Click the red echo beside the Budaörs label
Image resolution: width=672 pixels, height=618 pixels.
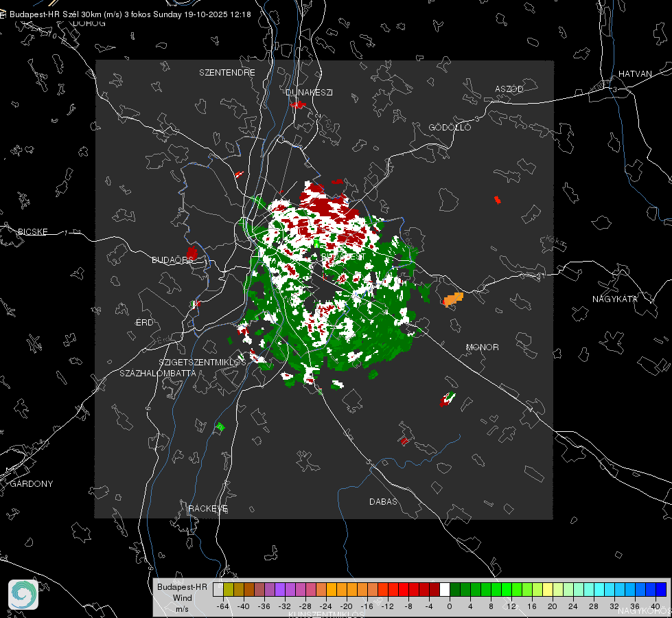click(x=192, y=253)
